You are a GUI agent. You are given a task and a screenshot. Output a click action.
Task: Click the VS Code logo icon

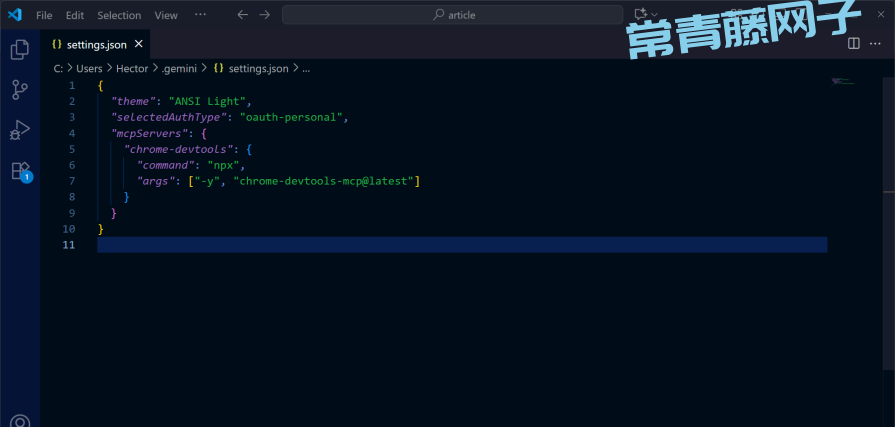(15, 15)
